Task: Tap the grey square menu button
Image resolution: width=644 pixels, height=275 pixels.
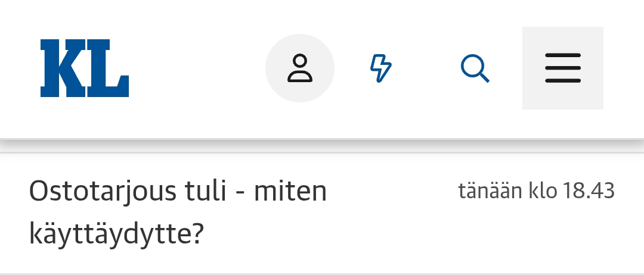Action: point(562,68)
